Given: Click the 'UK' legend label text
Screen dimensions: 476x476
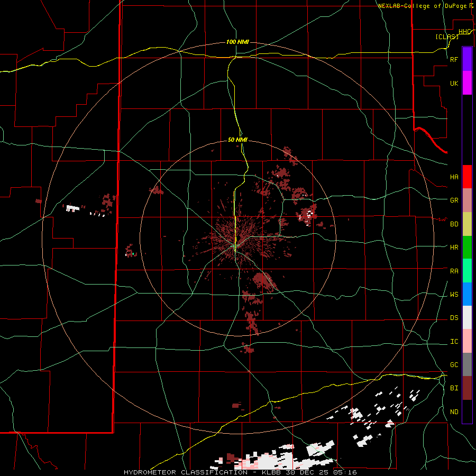Looking at the screenshot, I should (x=454, y=84).
